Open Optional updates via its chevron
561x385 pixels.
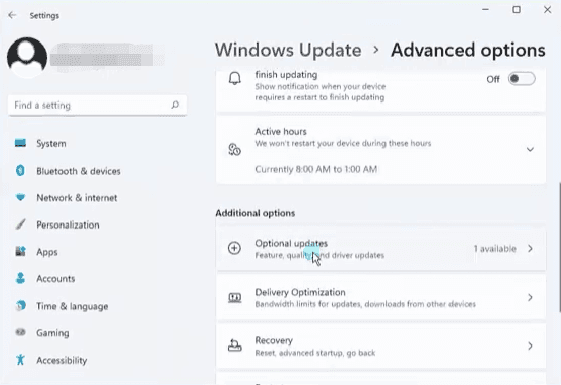click(530, 248)
